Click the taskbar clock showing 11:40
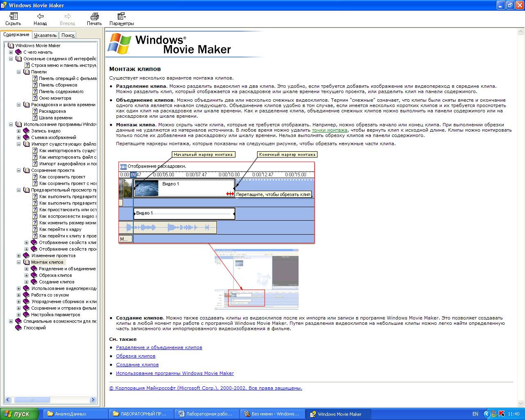The height and width of the screenshot is (420, 525). click(x=514, y=414)
